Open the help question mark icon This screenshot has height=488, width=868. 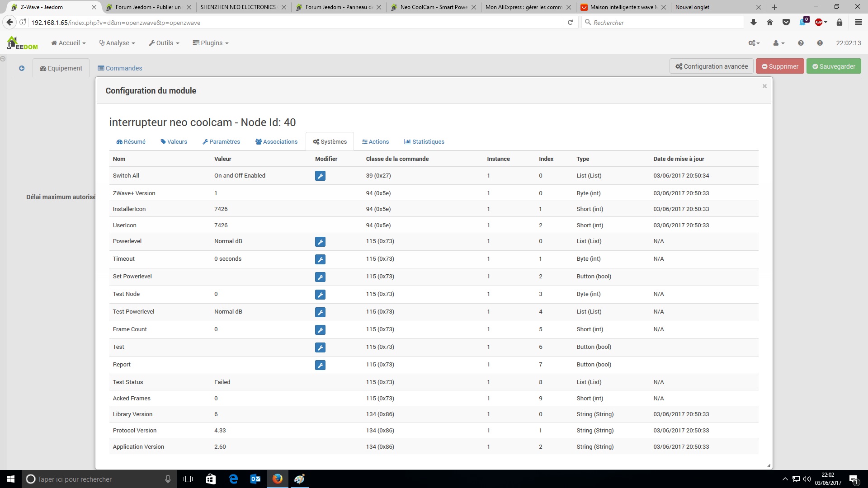tap(801, 43)
